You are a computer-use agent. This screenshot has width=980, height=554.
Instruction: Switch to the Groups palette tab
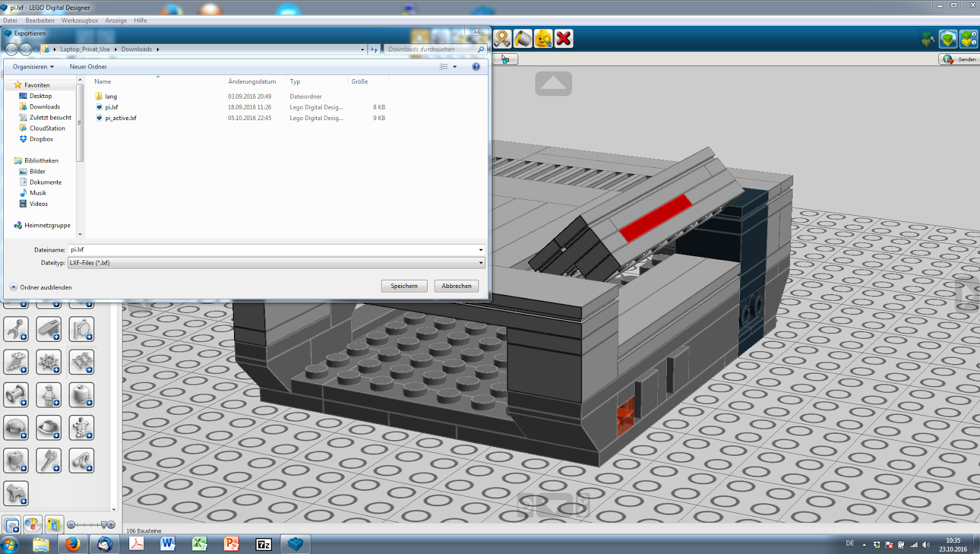[x=53, y=525]
